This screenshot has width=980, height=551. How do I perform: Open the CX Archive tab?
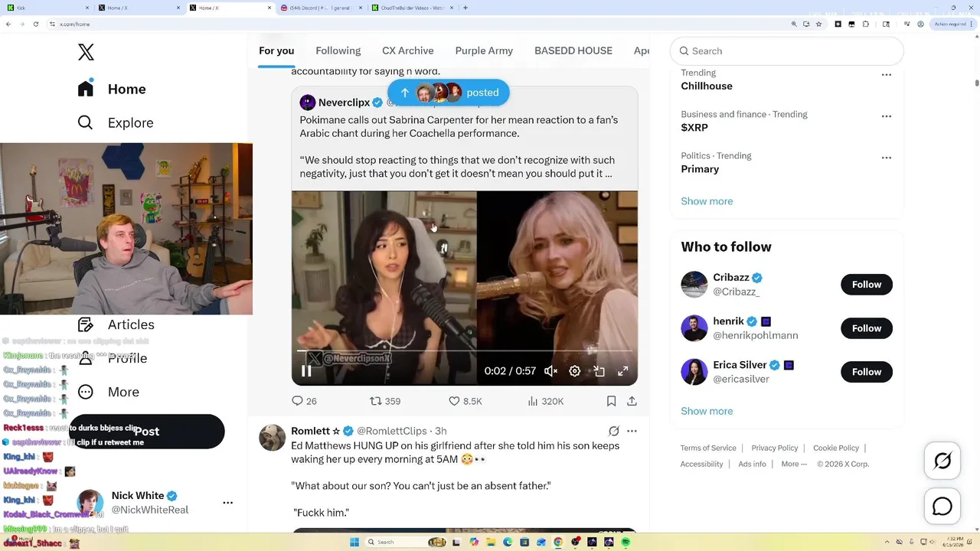(x=408, y=51)
